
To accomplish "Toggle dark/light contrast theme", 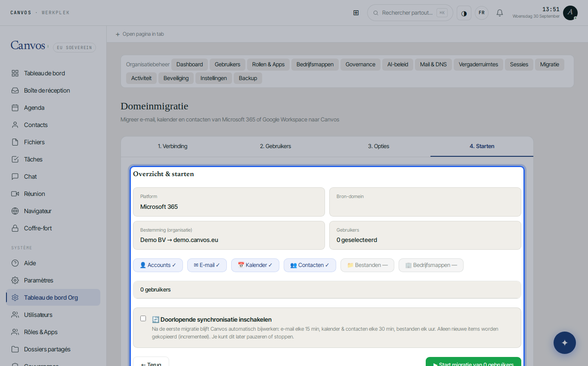I will (x=464, y=13).
